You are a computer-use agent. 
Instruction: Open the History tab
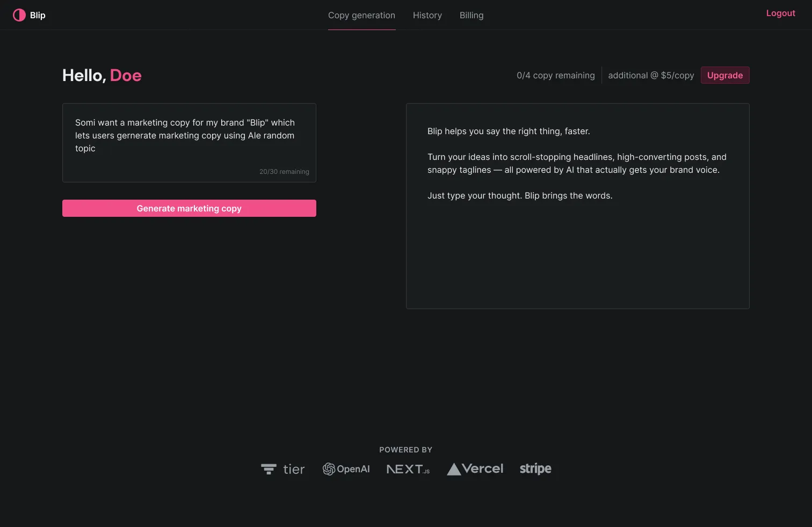[427, 16]
